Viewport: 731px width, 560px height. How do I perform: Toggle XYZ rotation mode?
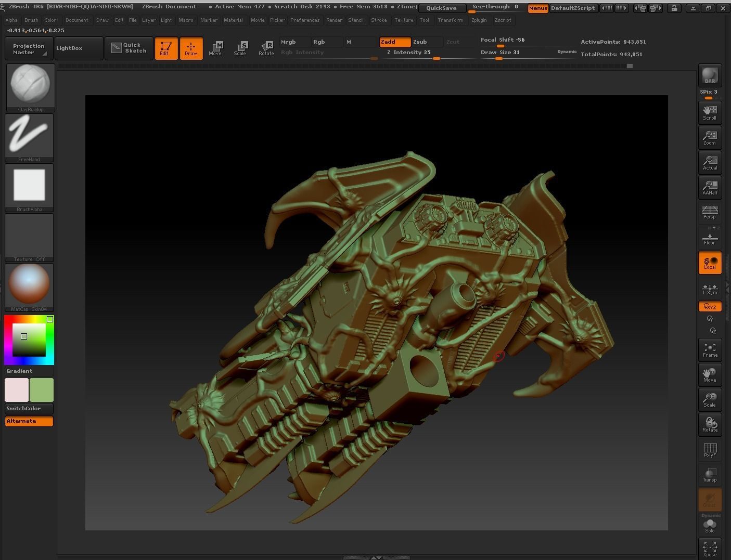tap(710, 306)
